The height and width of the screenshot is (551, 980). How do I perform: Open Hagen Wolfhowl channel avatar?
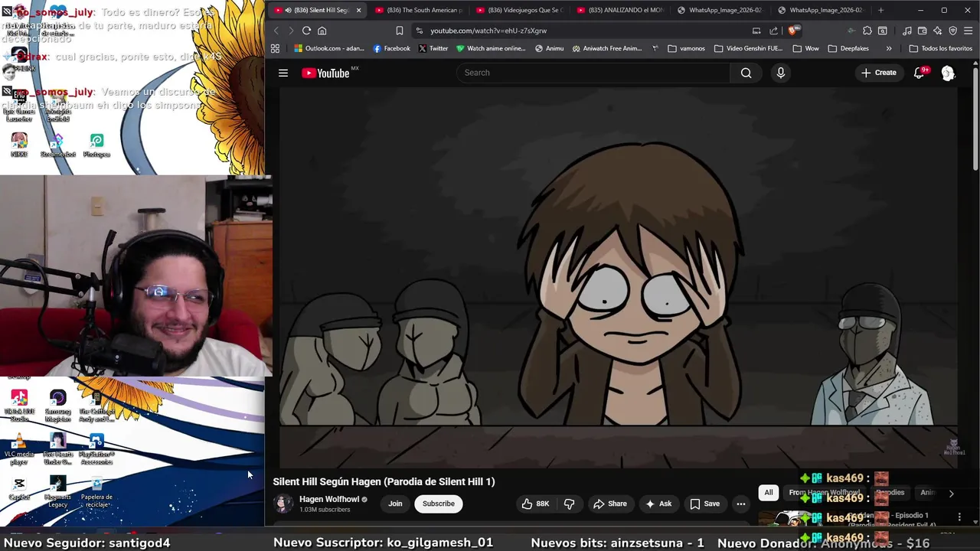tap(283, 504)
